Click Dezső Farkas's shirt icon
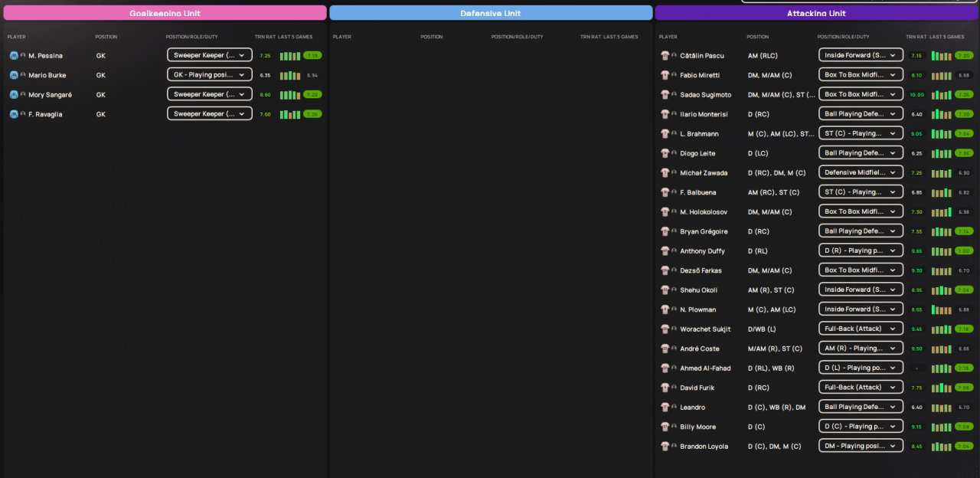The width and height of the screenshot is (980, 478). pyautogui.click(x=665, y=270)
